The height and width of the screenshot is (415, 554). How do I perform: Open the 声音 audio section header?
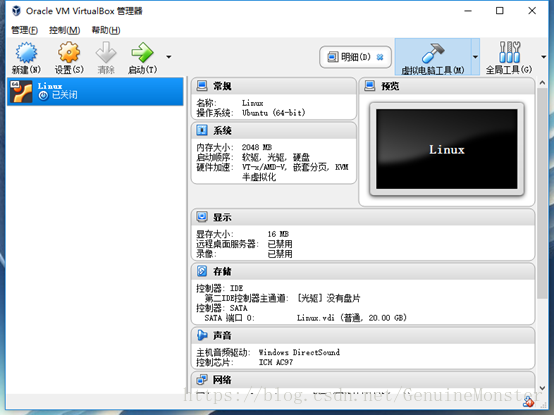coord(363,335)
